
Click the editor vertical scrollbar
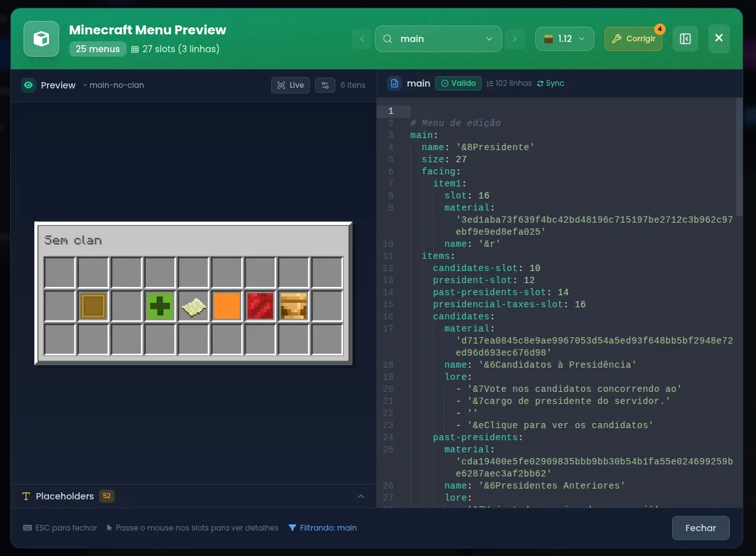coord(739,157)
